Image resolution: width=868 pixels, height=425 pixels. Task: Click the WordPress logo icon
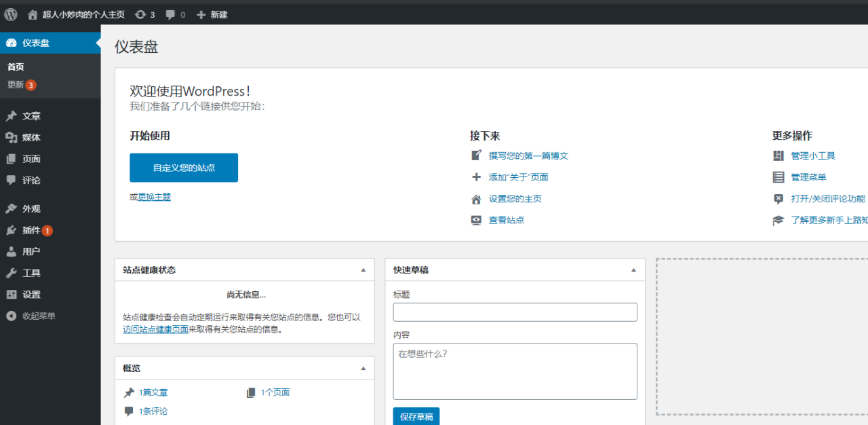pos(11,14)
